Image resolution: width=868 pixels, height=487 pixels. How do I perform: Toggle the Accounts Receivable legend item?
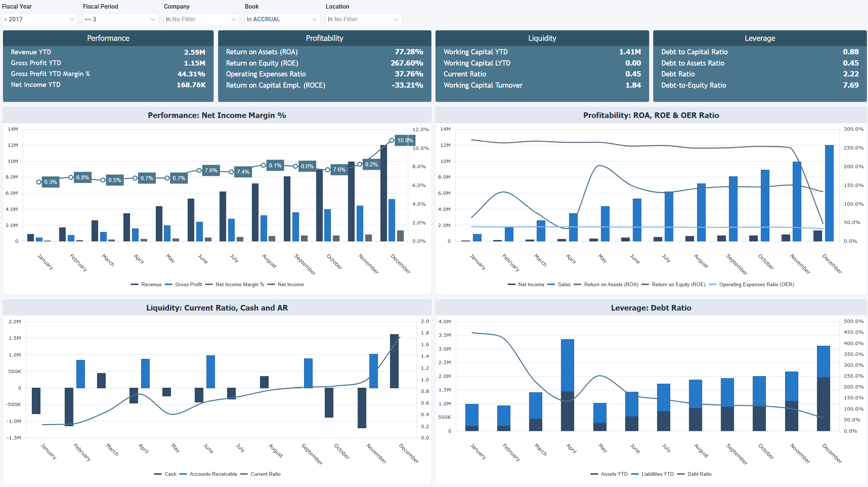point(213,474)
